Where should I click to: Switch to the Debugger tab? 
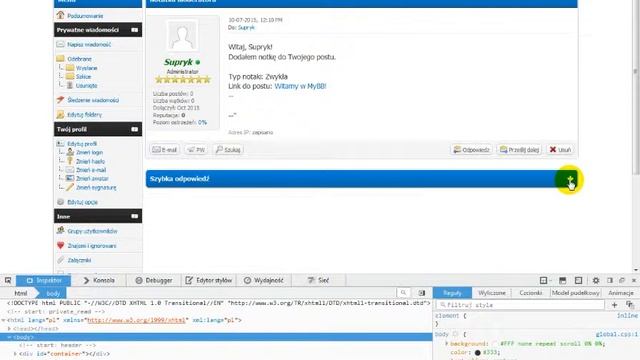154,280
